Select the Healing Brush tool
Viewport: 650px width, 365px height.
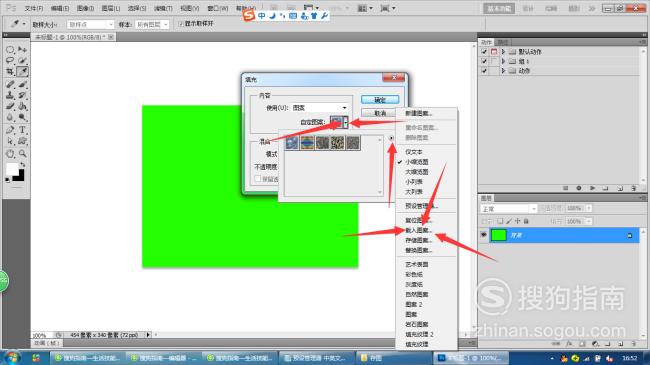point(10,85)
